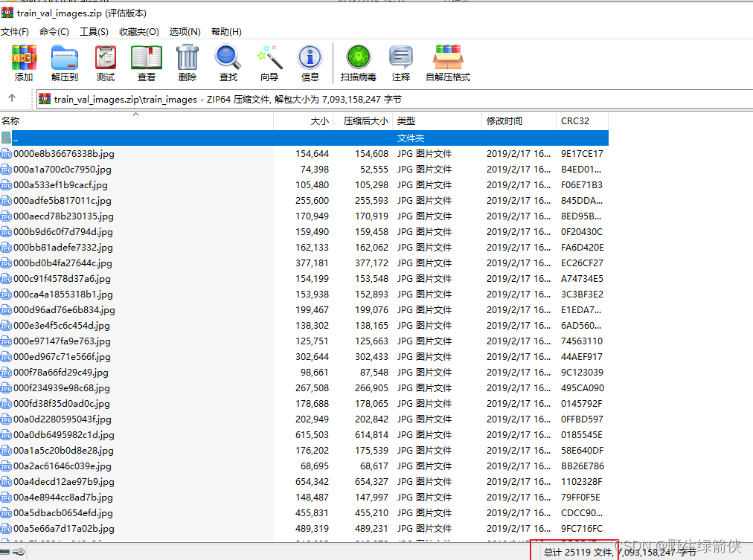Click the drive/key icon in the status bar
This screenshot has height=560, width=753.
coord(13,552)
